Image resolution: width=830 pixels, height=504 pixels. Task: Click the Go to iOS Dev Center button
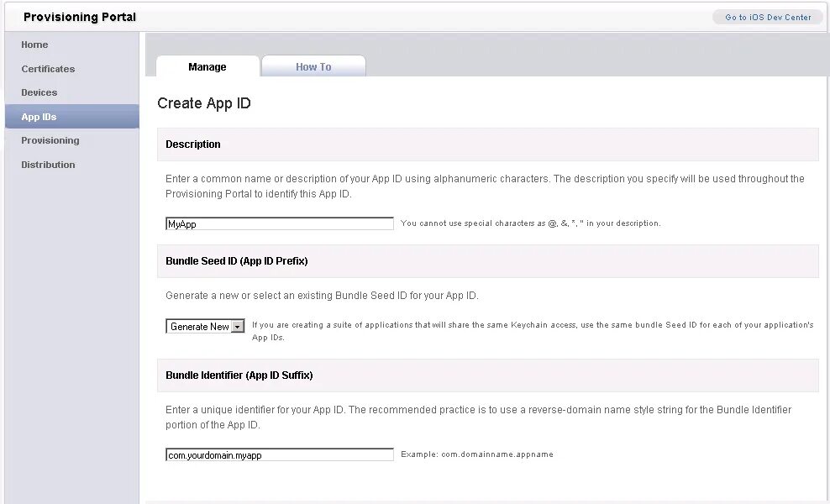pos(768,17)
